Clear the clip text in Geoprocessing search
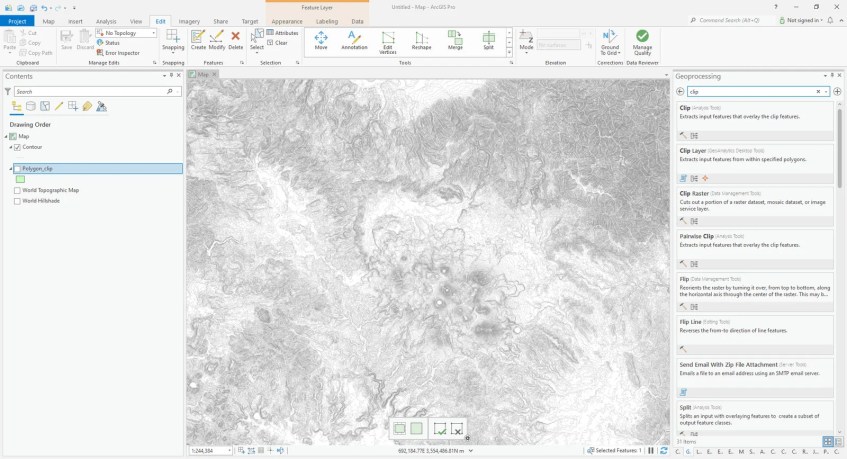The image size is (847, 459). click(818, 92)
